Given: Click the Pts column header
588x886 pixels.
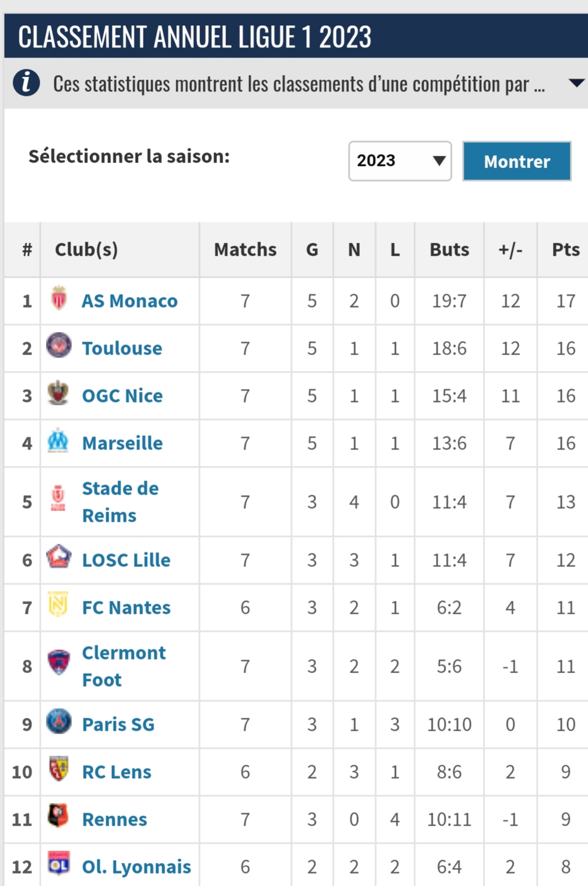Looking at the screenshot, I should 565,250.
